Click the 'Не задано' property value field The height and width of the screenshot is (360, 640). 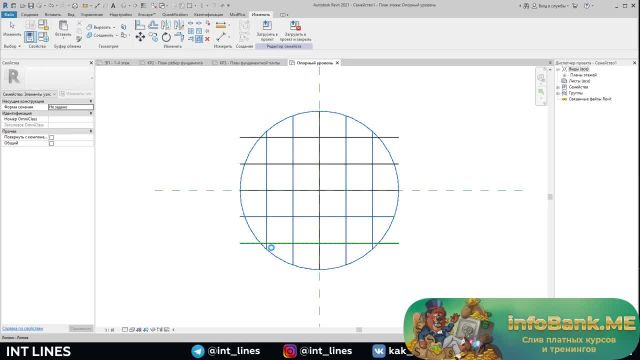[x=71, y=107]
